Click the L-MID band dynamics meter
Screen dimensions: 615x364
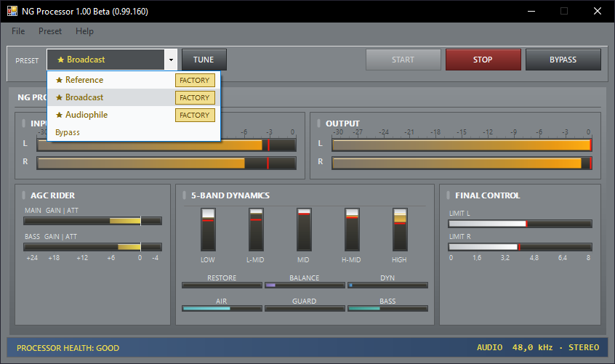coord(256,230)
